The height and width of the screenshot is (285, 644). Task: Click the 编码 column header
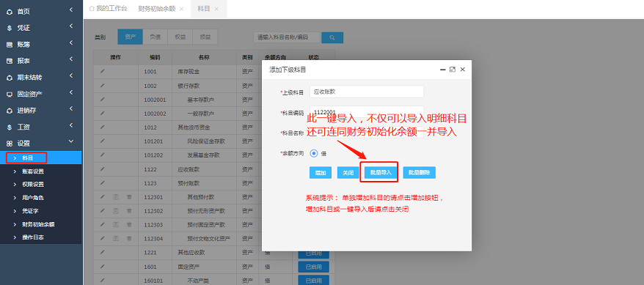click(x=155, y=57)
